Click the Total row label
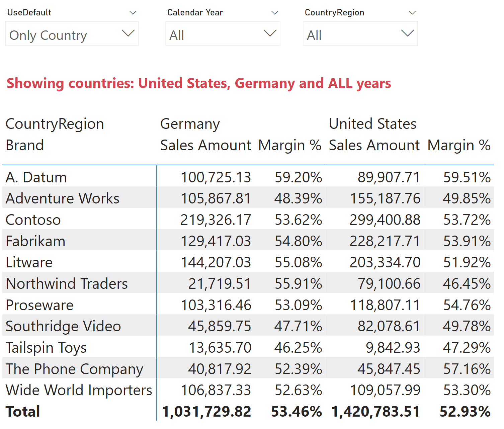The height and width of the screenshot is (429, 504). pyautogui.click(x=22, y=411)
